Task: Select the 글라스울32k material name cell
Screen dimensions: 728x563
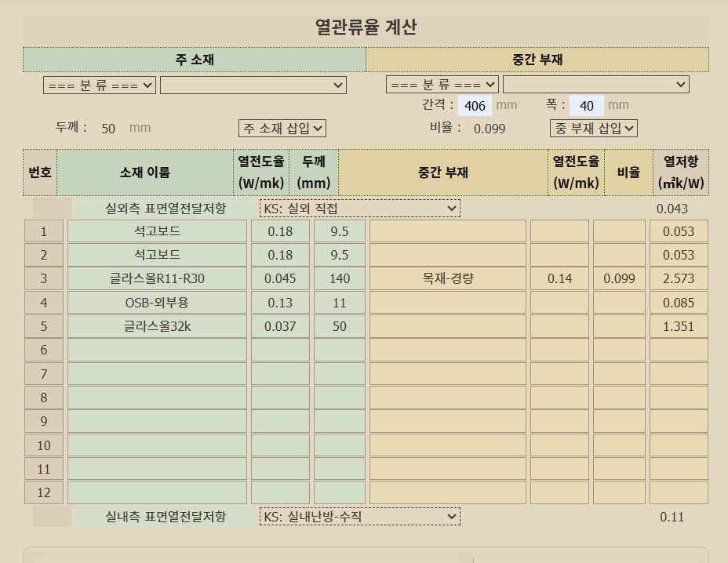Action: pyautogui.click(x=157, y=326)
